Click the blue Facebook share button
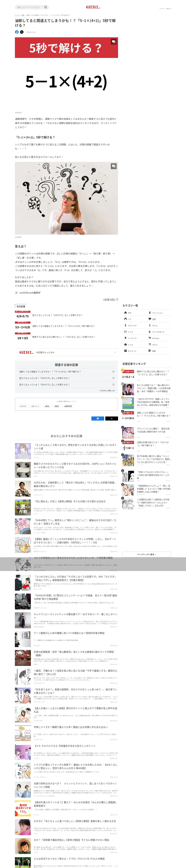Viewport: 186px width, 868px height. [x=98, y=419]
